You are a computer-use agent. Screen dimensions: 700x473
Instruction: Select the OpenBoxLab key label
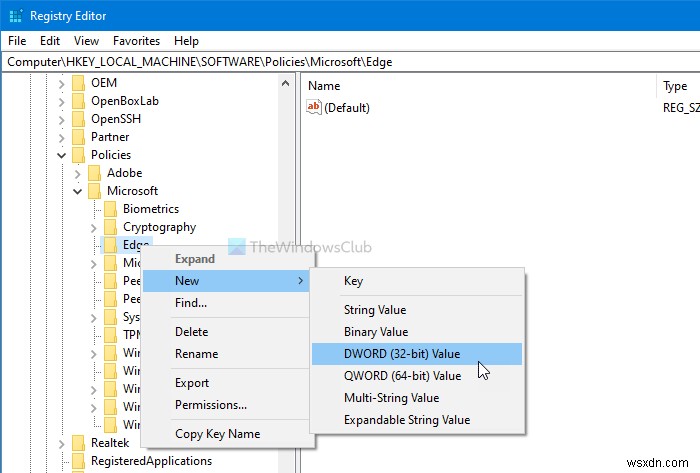pos(125,101)
